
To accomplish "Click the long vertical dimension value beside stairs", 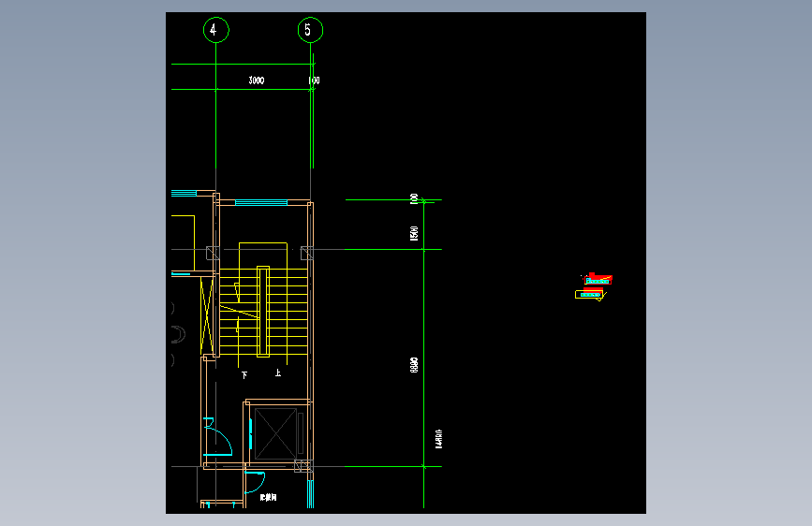I will (414, 364).
